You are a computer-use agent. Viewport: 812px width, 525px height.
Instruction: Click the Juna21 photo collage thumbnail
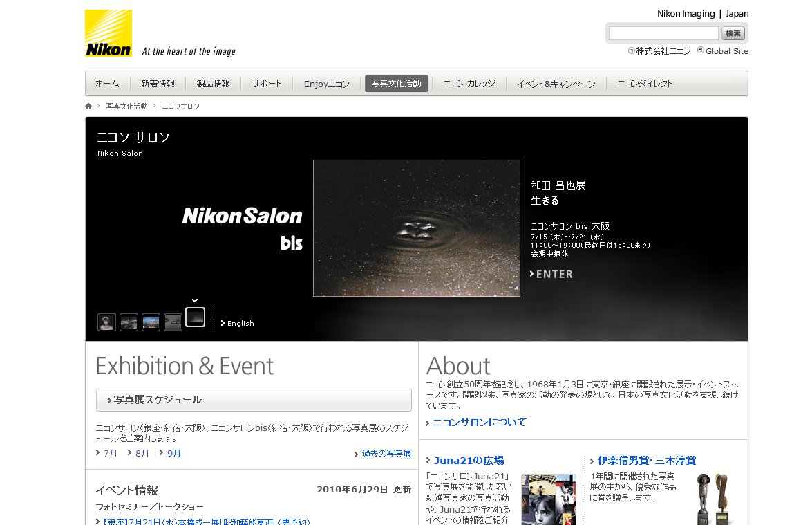coord(549,499)
